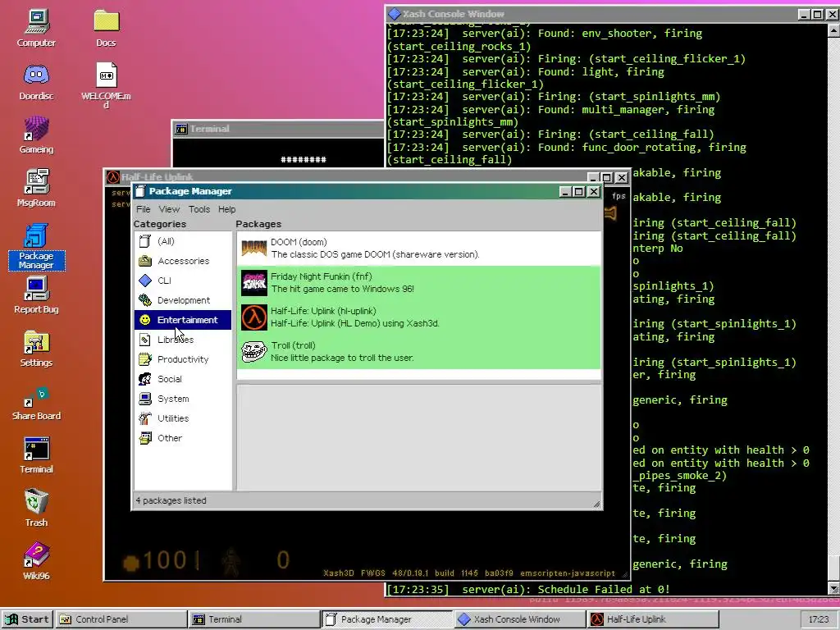This screenshot has width=840, height=630.
Task: Select 'Troll (troll)' package title
Action: (x=293, y=345)
